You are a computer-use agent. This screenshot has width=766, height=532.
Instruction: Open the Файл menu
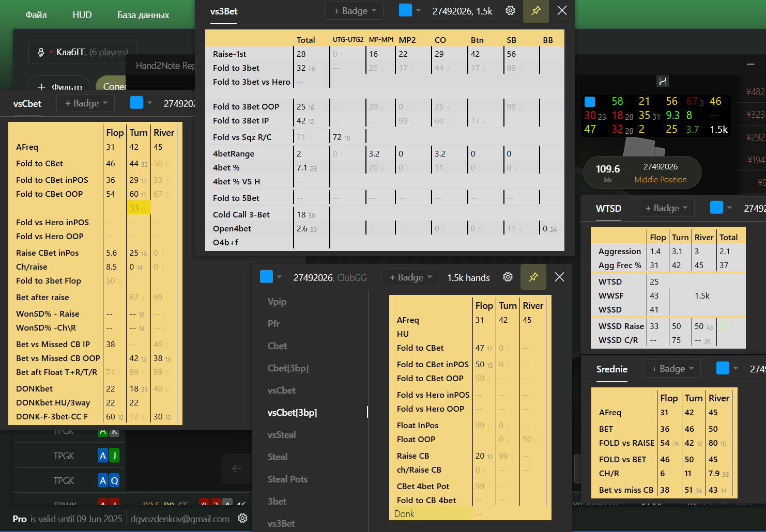(36, 15)
